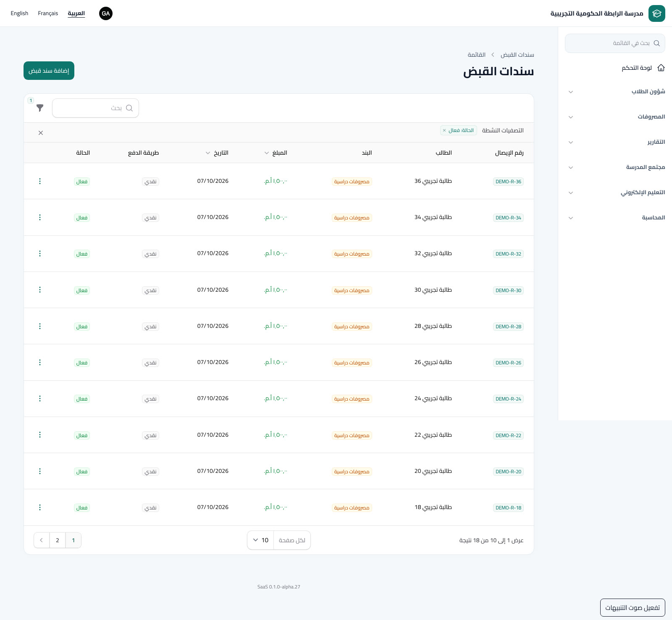Expand the المصروفات sidebar section
Viewport: 672px width, 620px height.
615,117
